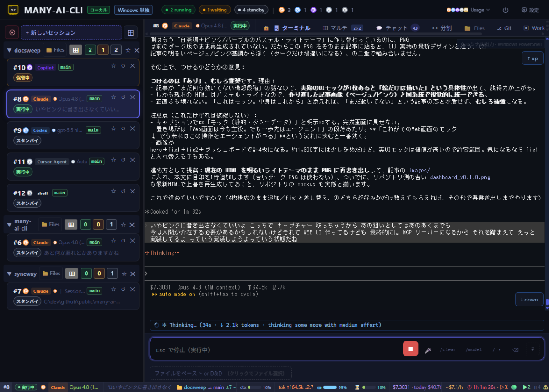
Task: Filter by 1 waiting sessions
Action: point(215,10)
